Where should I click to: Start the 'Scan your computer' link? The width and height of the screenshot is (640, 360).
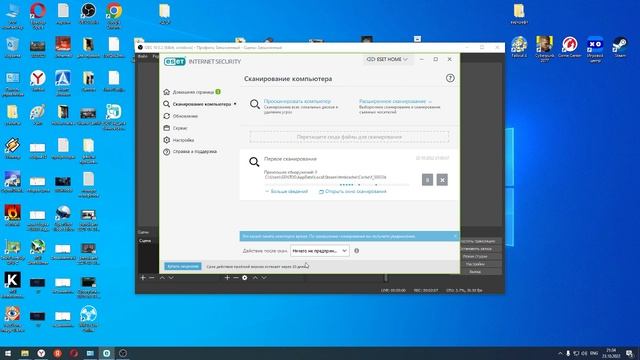pyautogui.click(x=297, y=101)
